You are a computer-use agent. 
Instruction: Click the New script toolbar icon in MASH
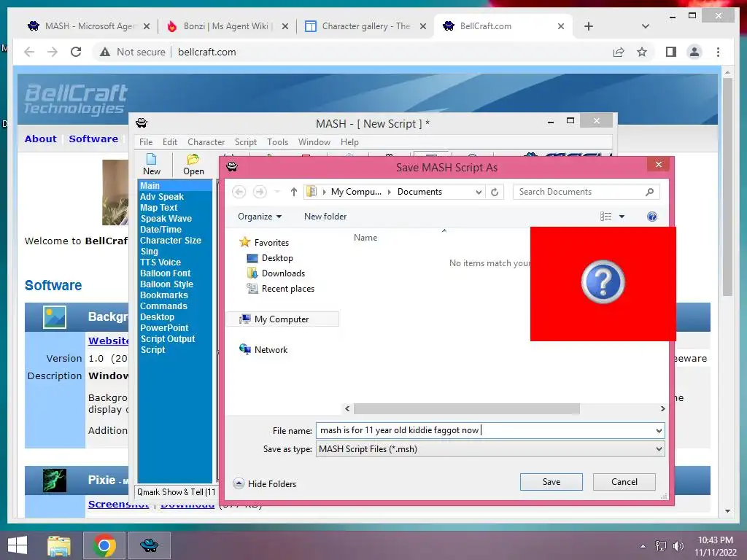152,164
